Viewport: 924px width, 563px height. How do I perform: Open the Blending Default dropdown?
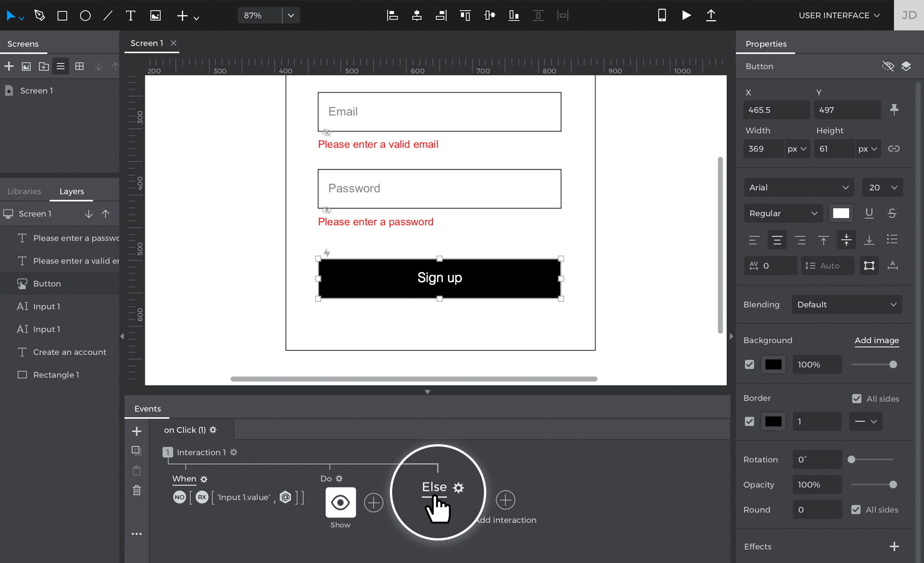coord(847,305)
